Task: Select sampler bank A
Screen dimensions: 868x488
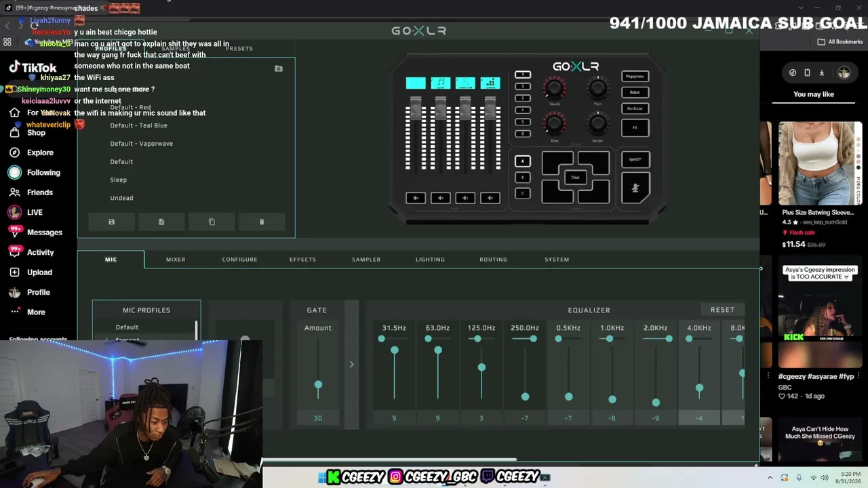Action: coord(522,161)
